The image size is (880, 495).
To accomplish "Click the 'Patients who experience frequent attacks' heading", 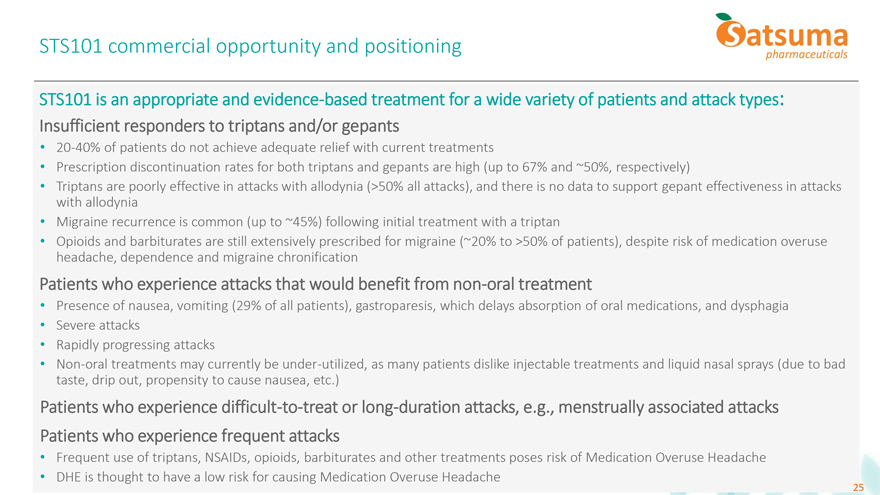I will (x=189, y=435).
